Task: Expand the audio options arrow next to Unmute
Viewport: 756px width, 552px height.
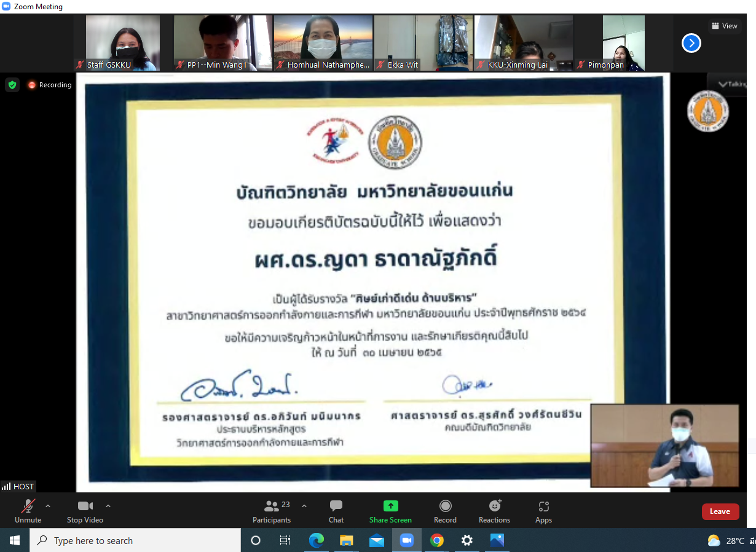Action: point(48,506)
